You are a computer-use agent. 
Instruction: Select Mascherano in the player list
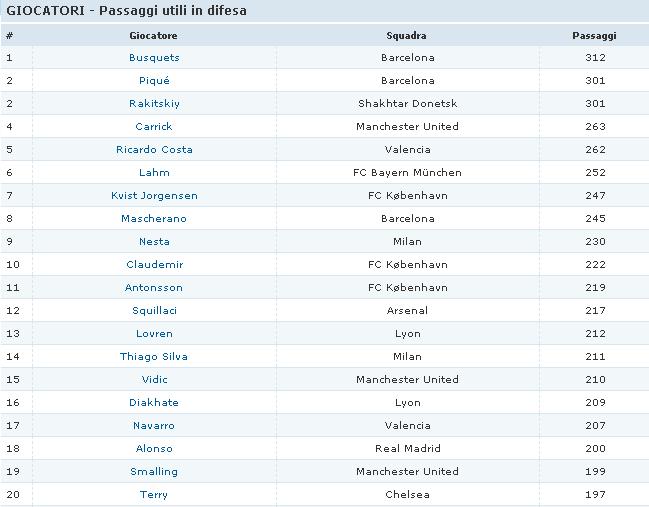[x=154, y=219]
